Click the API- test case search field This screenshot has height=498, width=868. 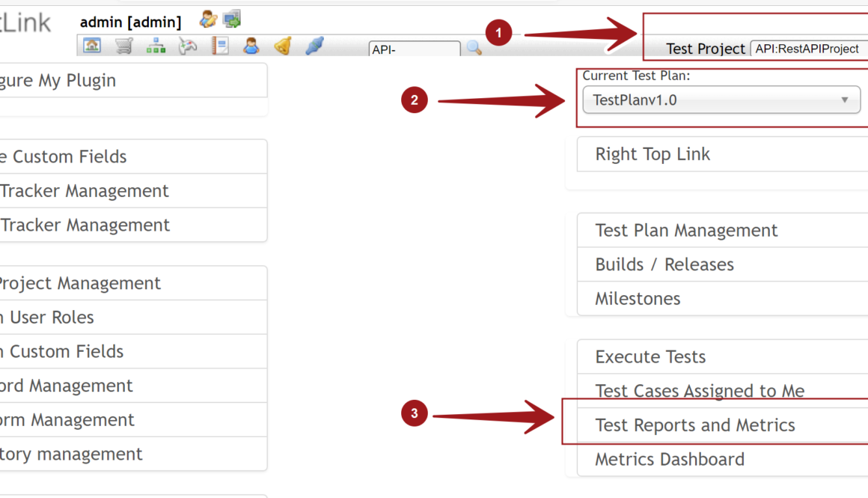click(x=415, y=49)
